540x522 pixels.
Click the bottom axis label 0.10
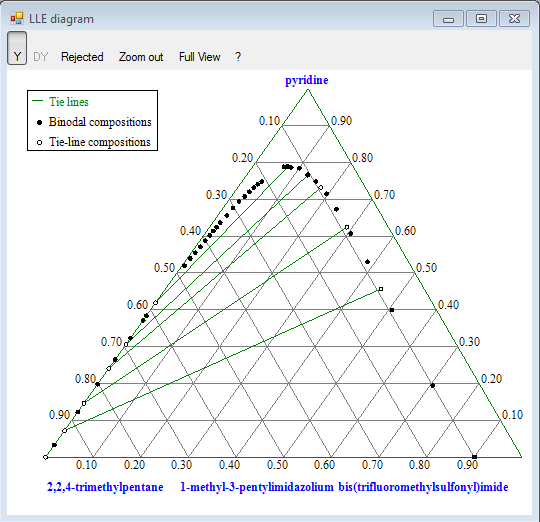pyautogui.click(x=86, y=465)
